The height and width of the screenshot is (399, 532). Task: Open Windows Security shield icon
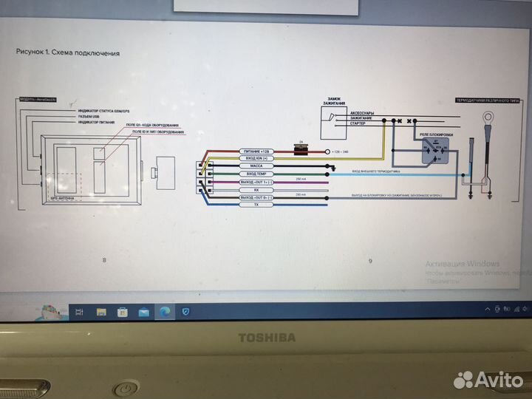click(x=186, y=312)
